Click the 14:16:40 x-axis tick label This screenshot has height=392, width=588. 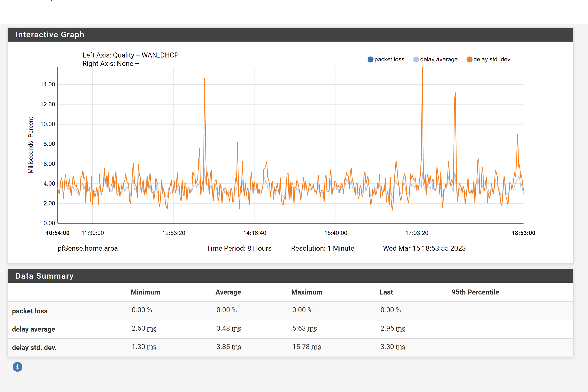click(x=255, y=233)
